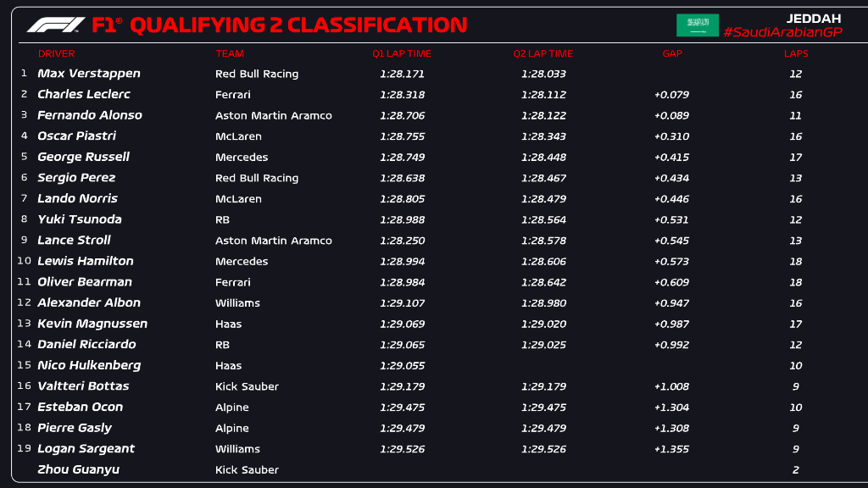Click the F1 logo icon

click(55, 25)
